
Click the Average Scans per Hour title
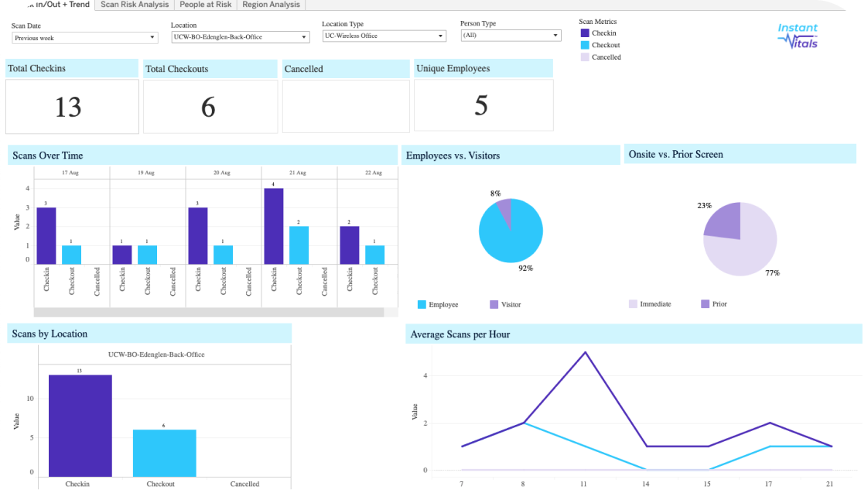pos(460,334)
